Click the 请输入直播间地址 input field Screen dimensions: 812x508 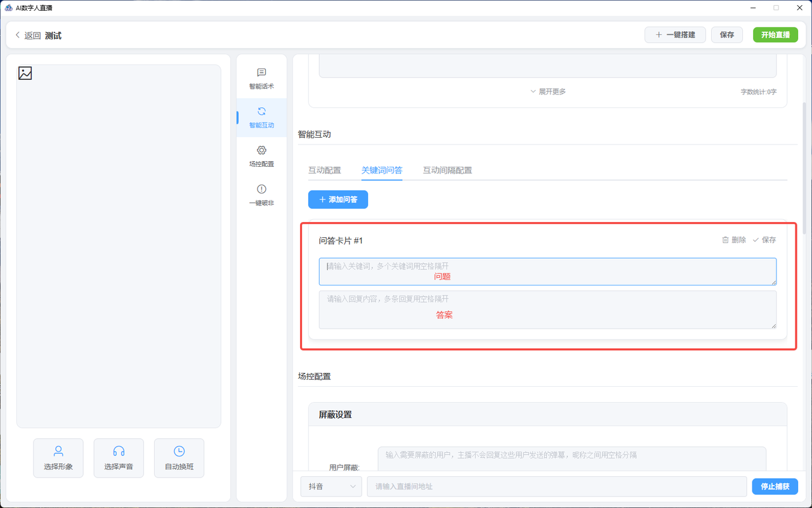pos(556,486)
